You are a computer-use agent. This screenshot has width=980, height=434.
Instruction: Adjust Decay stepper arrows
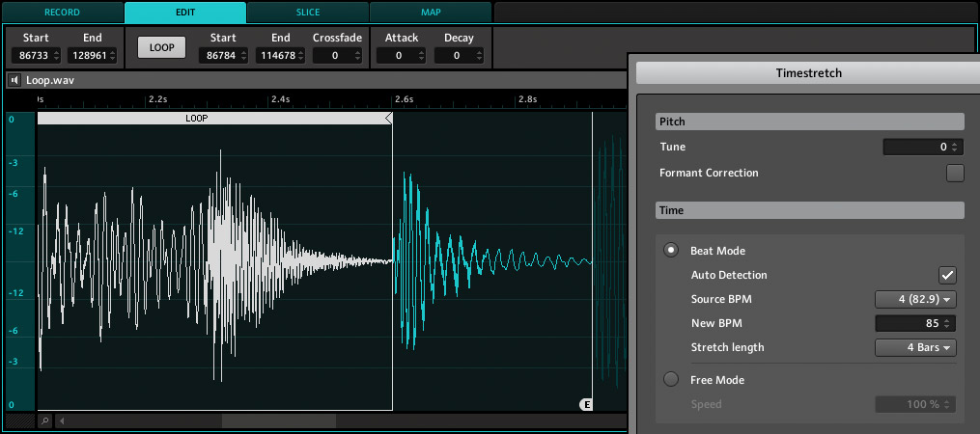(x=479, y=56)
